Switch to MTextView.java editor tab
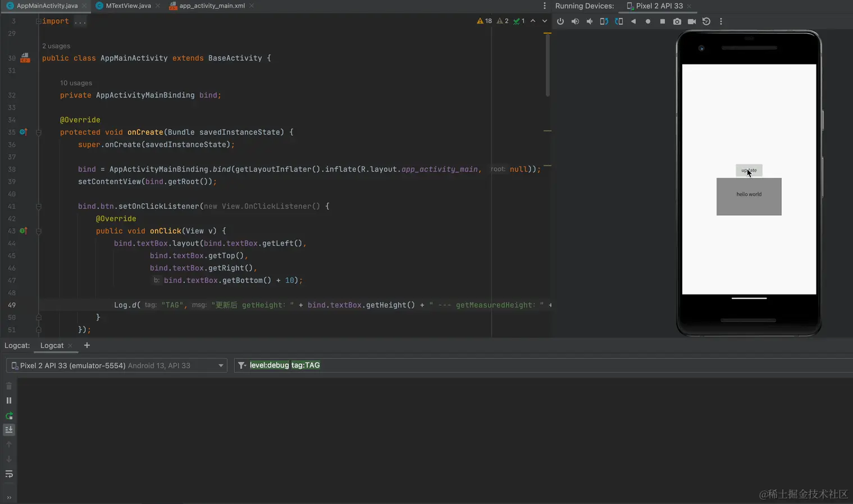The width and height of the screenshot is (853, 504). 128,6
